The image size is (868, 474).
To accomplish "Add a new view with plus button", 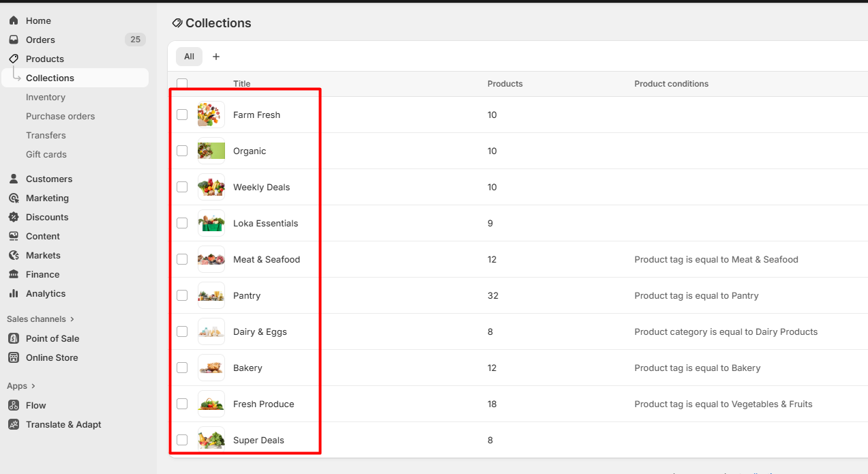I will pos(216,57).
